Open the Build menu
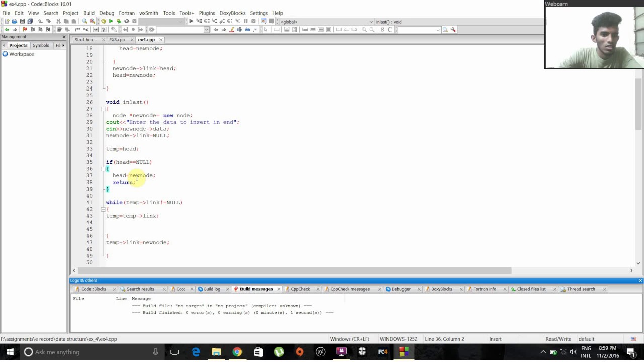 tap(89, 13)
